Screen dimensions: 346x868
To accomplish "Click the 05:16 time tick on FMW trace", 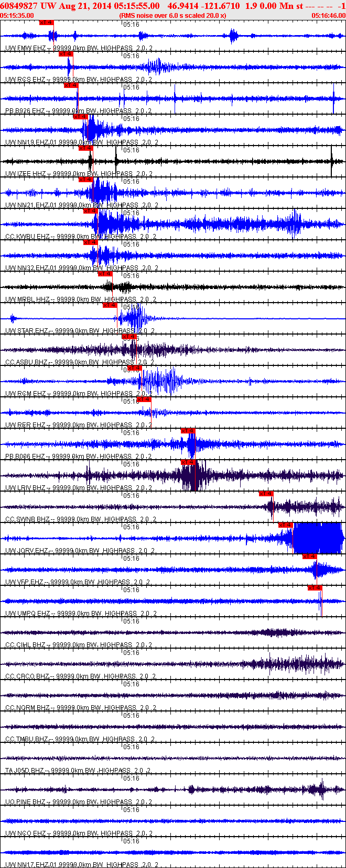I will click(131, 25).
